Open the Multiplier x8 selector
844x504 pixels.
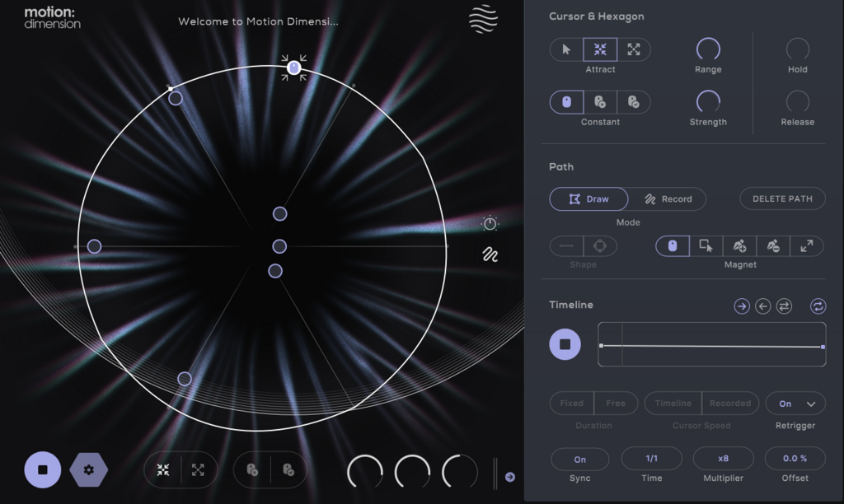pyautogui.click(x=724, y=459)
